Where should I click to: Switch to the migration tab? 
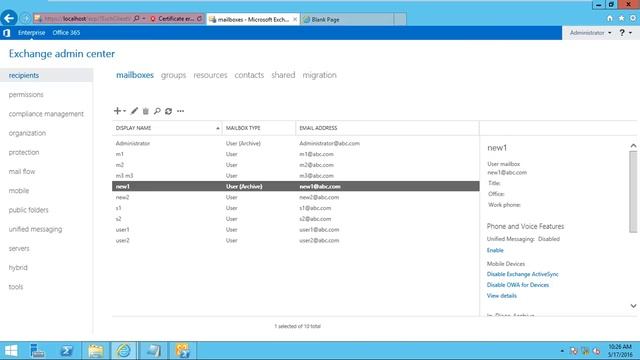tap(320, 75)
